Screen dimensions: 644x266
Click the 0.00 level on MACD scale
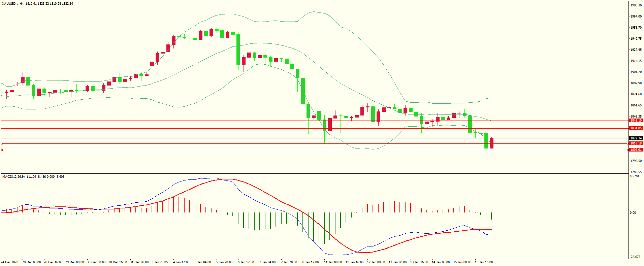(x=633, y=213)
